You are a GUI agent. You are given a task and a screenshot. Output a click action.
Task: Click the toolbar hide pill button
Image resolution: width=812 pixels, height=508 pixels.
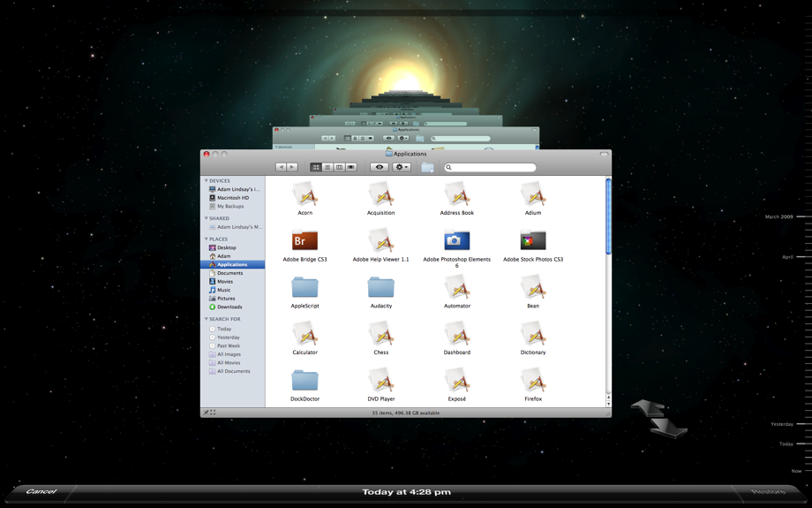[604, 154]
